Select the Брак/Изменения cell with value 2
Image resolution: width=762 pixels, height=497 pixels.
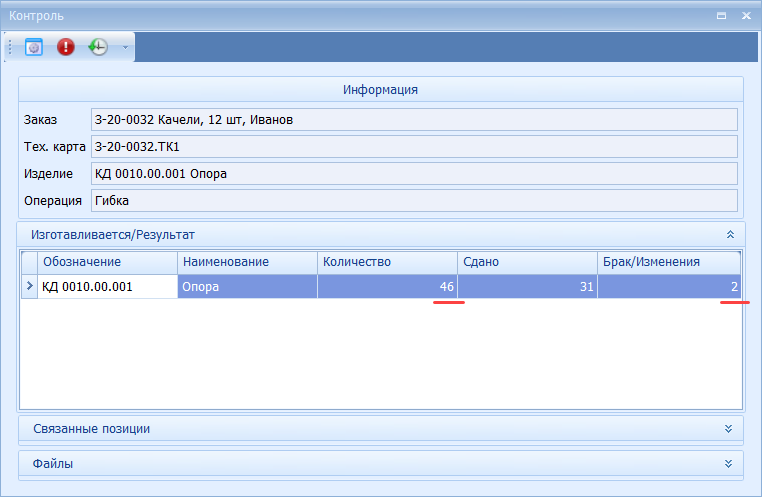pyautogui.click(x=668, y=287)
